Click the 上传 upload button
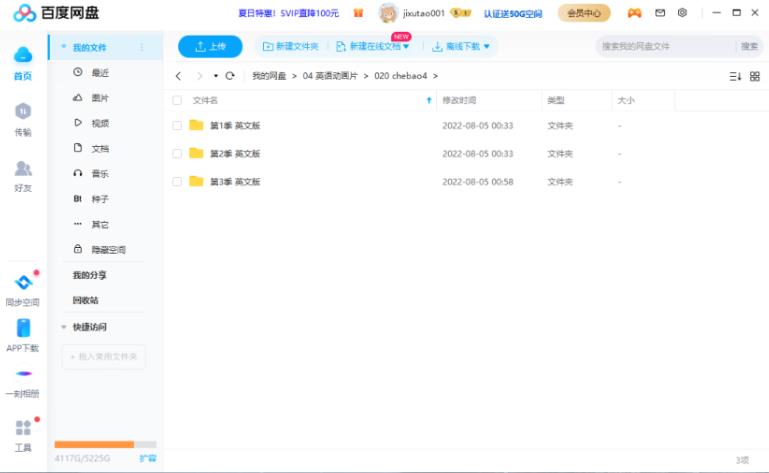The height and width of the screenshot is (473, 769). [210, 47]
